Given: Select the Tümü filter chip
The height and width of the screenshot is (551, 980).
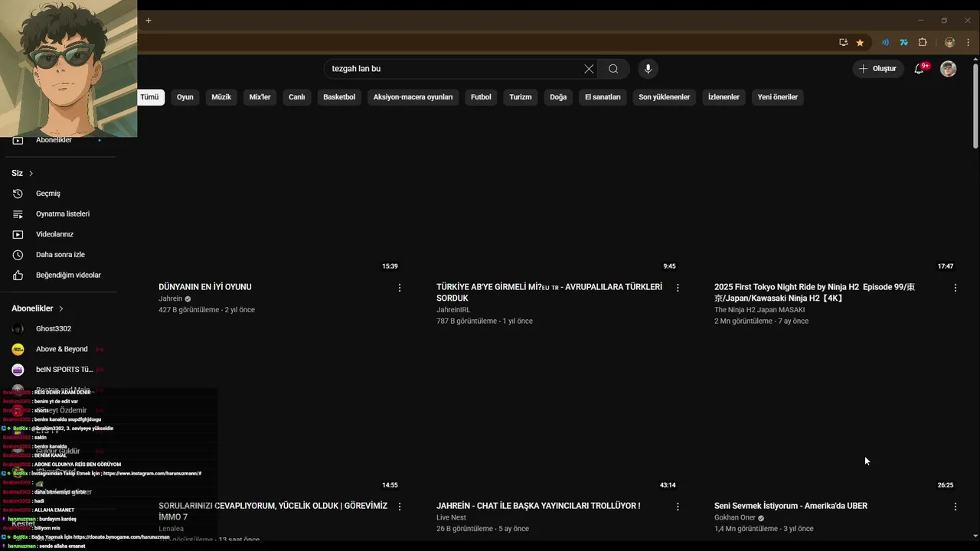Looking at the screenshot, I should point(150,97).
